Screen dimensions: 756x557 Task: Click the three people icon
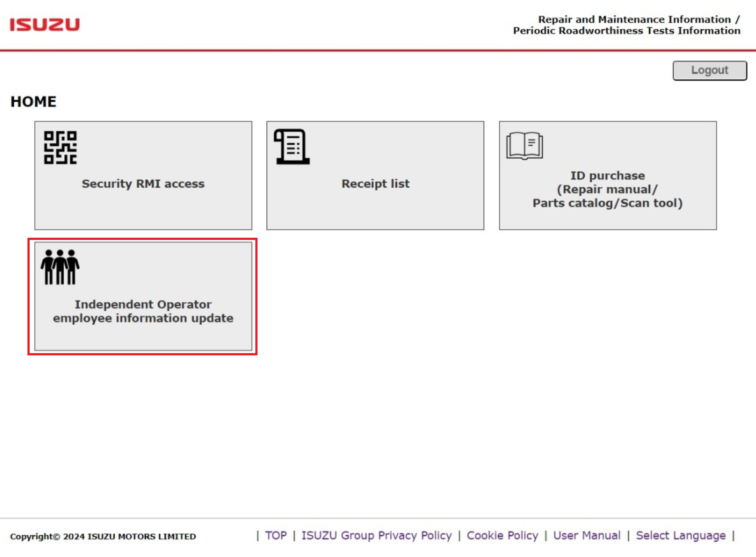pos(60,267)
